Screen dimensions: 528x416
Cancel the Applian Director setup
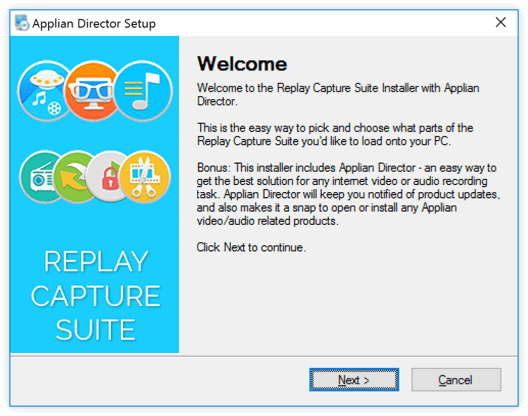(x=456, y=380)
